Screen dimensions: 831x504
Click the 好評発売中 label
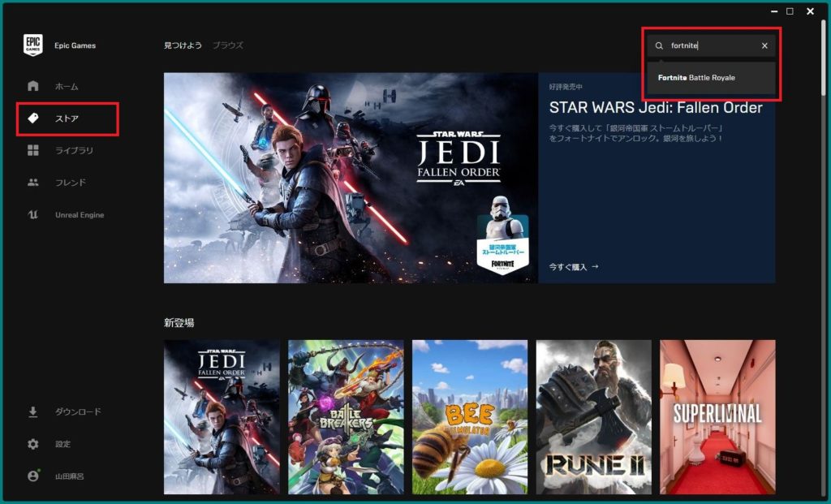(x=566, y=87)
